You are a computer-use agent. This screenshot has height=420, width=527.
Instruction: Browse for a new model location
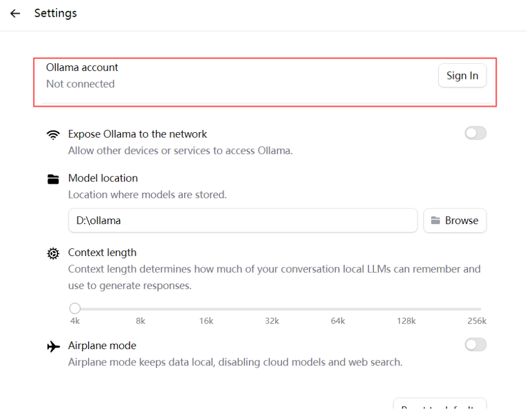tap(454, 221)
